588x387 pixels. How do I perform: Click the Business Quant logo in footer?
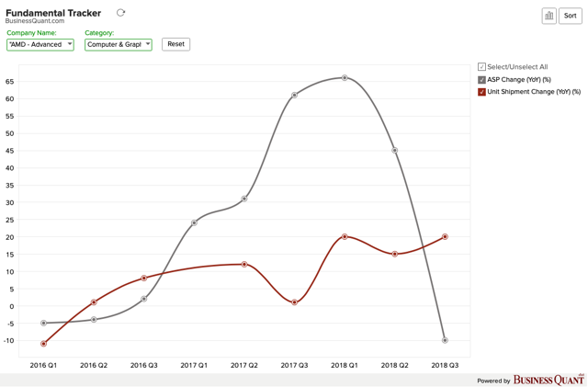[x=549, y=380]
